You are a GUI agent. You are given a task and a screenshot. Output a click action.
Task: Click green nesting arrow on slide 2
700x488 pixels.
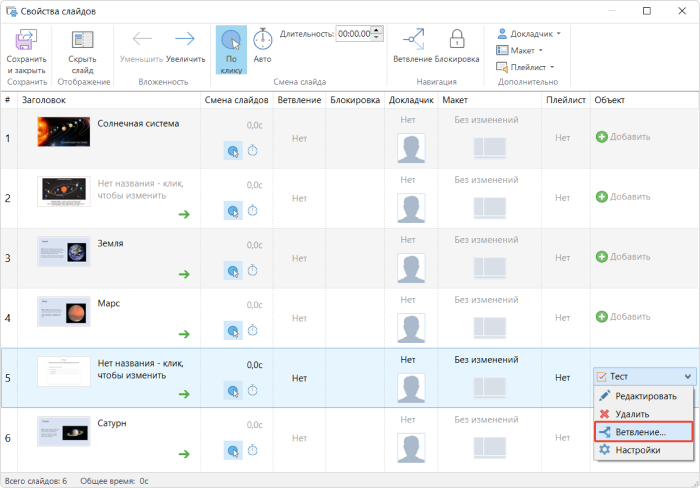point(184,214)
